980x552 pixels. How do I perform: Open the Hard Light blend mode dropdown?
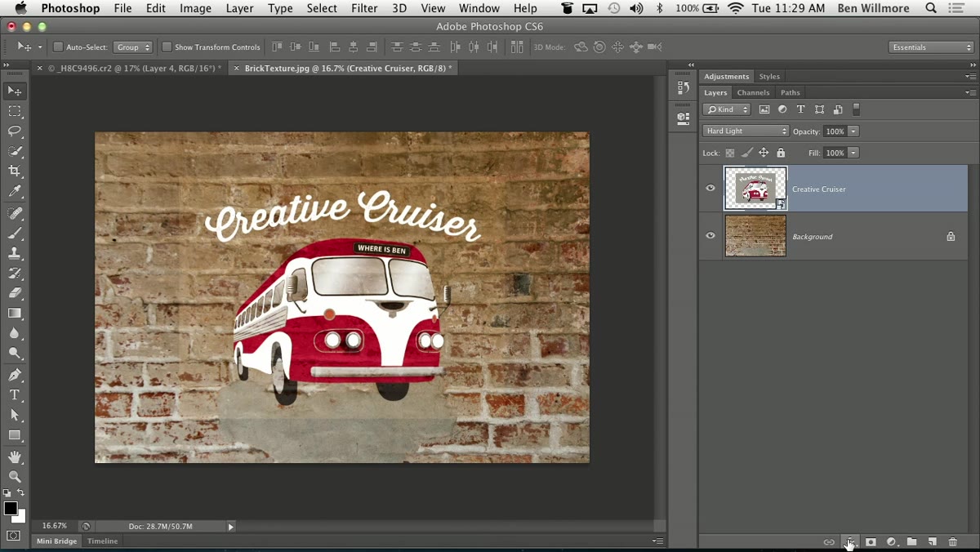(x=746, y=131)
